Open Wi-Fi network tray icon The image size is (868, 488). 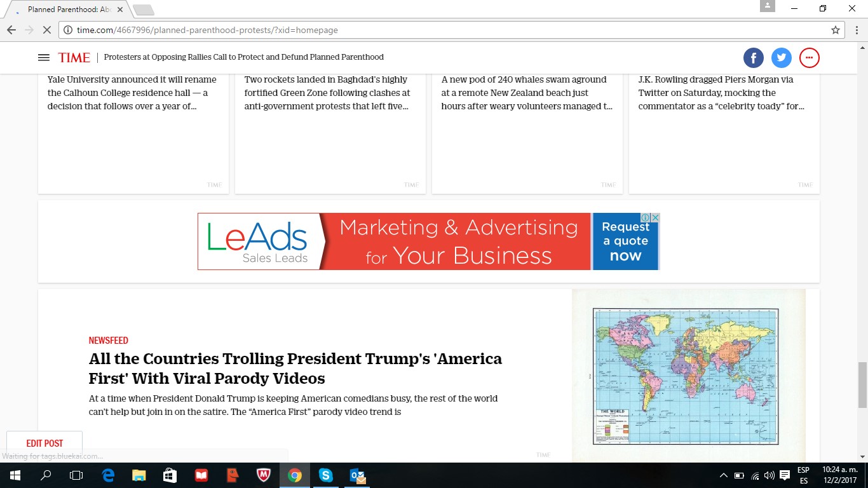755,475
